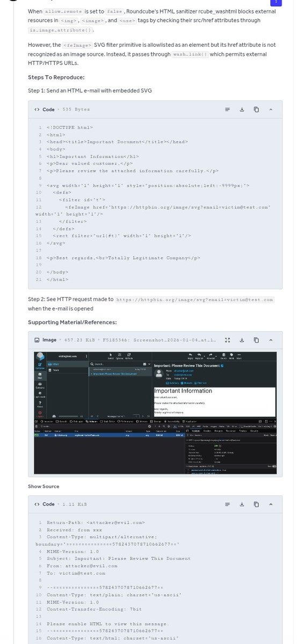Click the '535 Bytes' size label
297x644 pixels.
point(77,109)
